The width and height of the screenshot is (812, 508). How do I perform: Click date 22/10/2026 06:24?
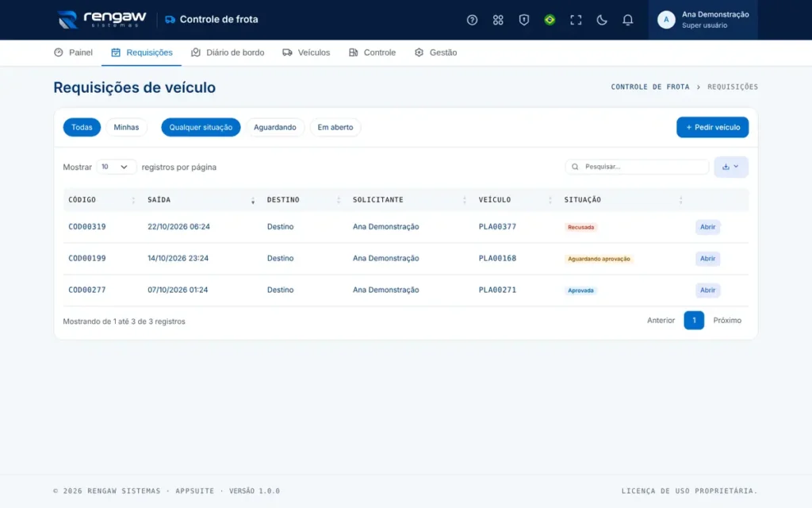tap(178, 226)
